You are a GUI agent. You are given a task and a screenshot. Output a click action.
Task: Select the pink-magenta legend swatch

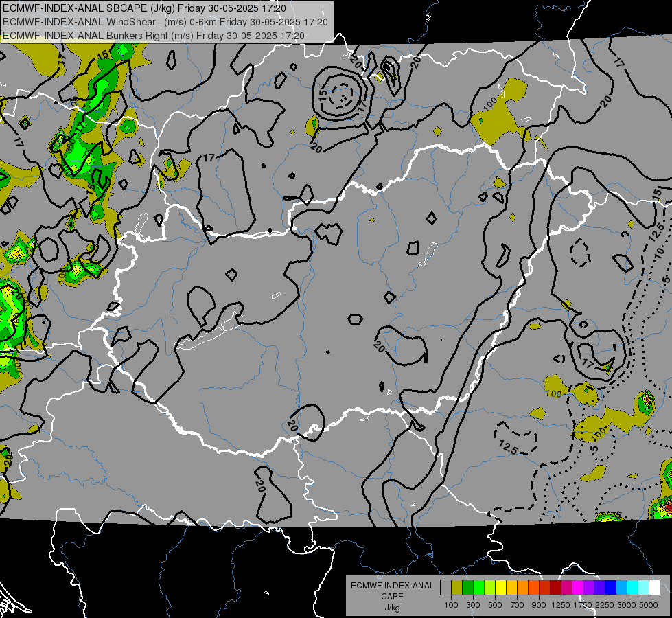[x=566, y=588]
